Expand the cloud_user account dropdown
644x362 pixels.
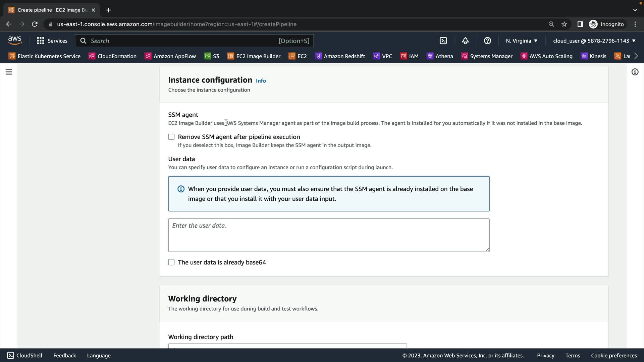(x=594, y=41)
